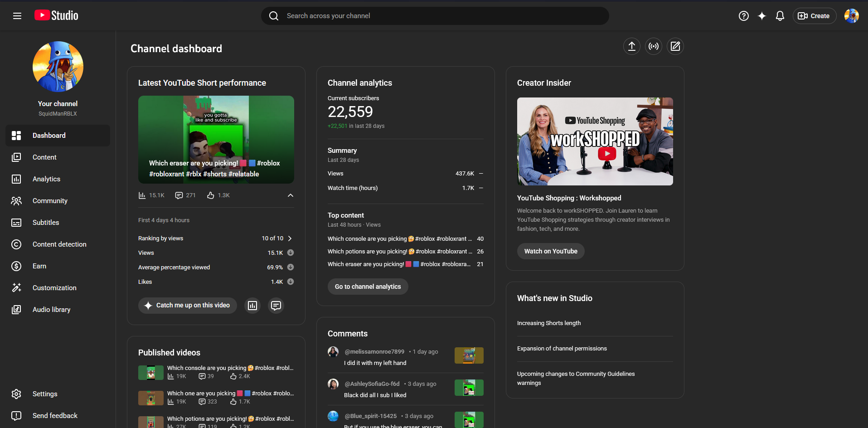Click Watch on YouTube button
The height and width of the screenshot is (428, 868).
[x=551, y=251]
